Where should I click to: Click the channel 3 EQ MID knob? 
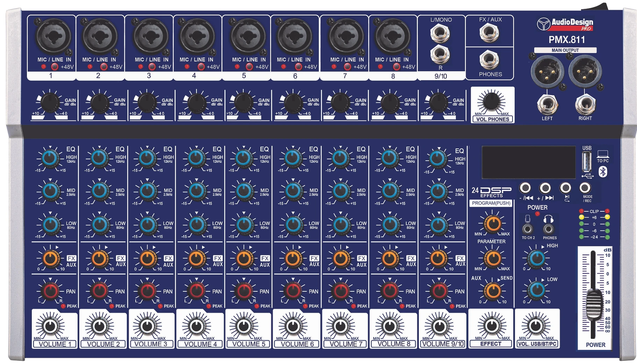tap(148, 191)
